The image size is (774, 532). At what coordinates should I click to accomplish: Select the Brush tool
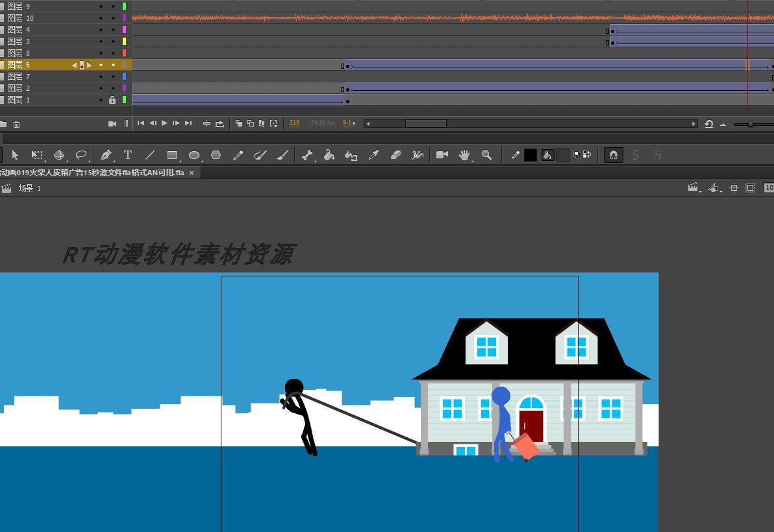point(282,155)
